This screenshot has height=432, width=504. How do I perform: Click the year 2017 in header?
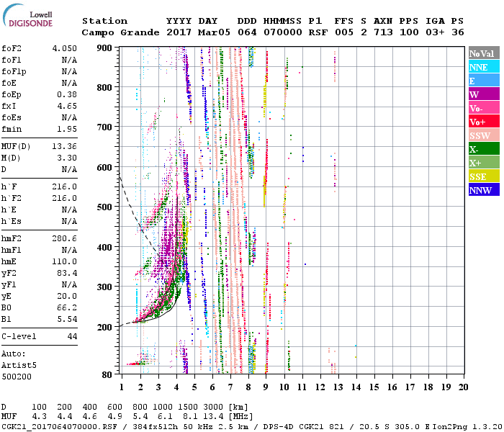[x=179, y=32]
